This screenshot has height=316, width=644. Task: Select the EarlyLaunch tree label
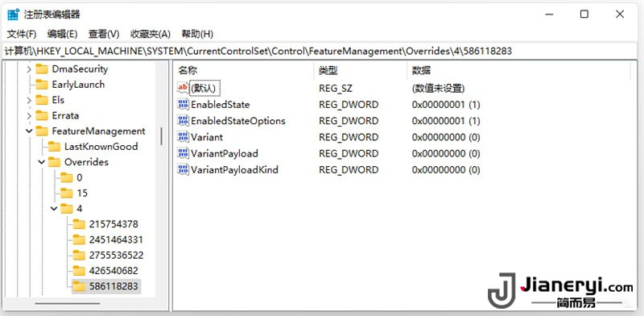78,85
